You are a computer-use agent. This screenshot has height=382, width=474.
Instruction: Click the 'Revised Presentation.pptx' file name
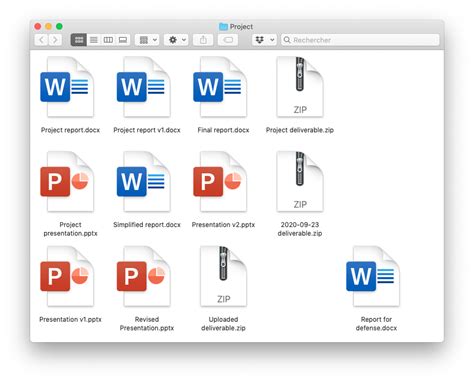147,324
